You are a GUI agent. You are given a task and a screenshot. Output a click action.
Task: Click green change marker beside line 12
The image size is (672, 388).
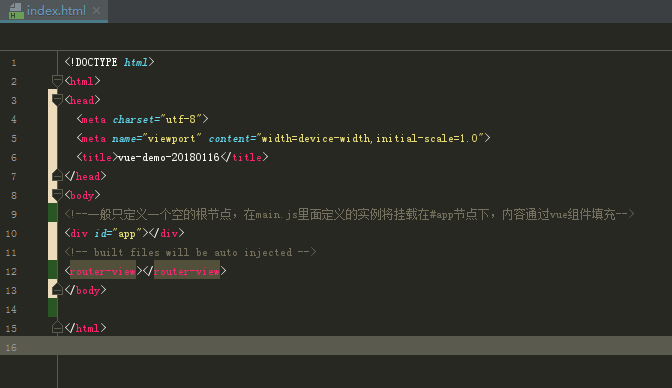(52, 270)
